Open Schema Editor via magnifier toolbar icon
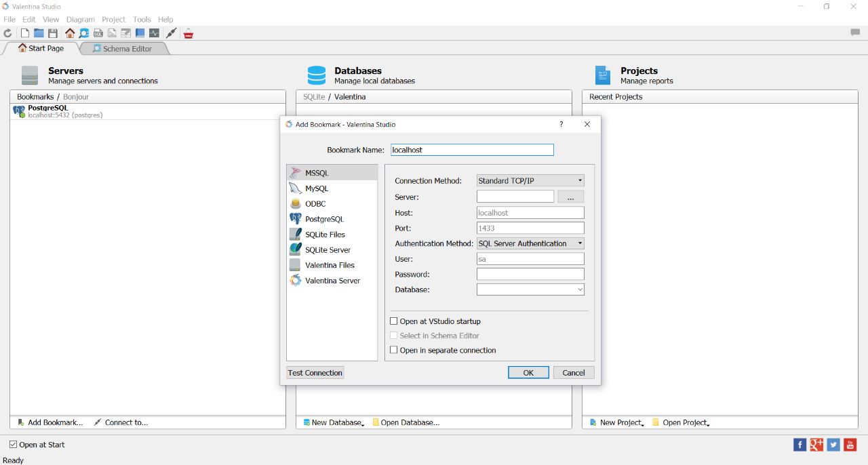 pyautogui.click(x=84, y=33)
